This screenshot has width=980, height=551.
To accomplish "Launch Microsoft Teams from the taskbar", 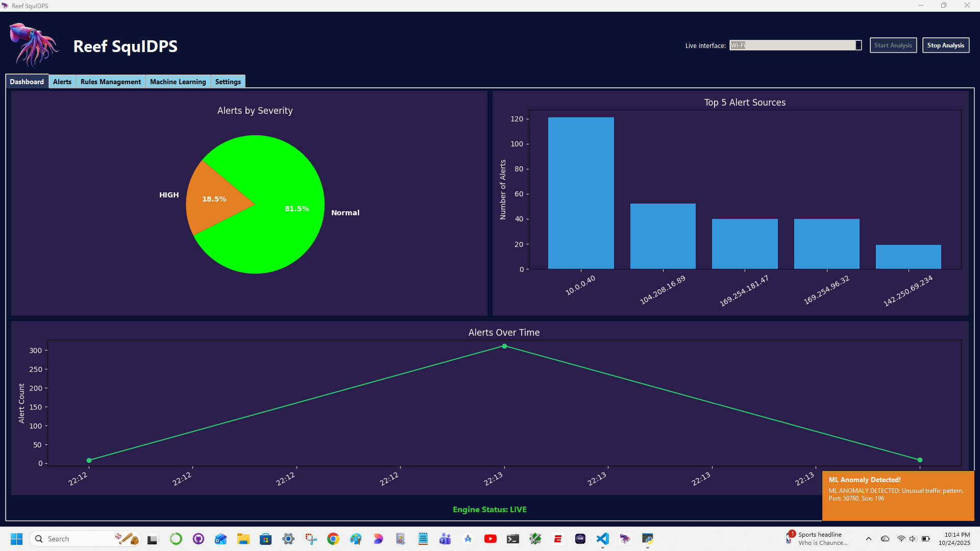I will point(445,538).
